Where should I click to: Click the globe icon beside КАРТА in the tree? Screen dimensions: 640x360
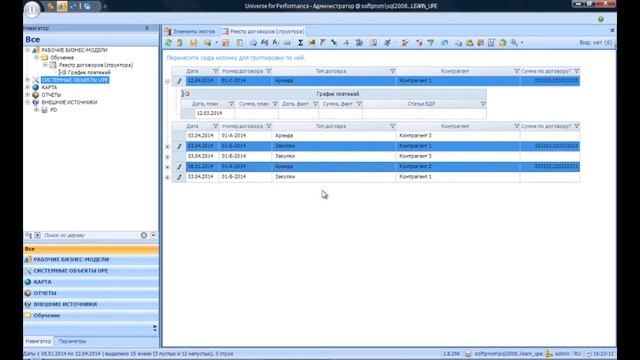[x=36, y=87]
